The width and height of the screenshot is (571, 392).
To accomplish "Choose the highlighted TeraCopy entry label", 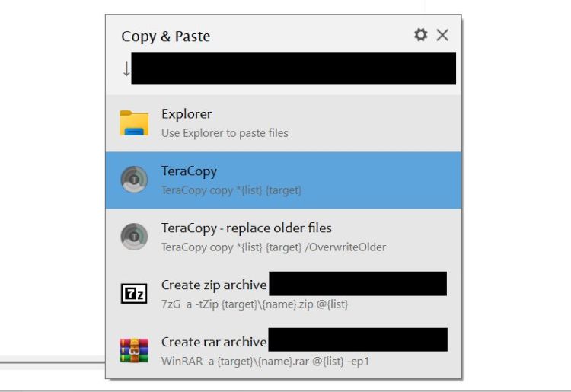I will pos(189,171).
